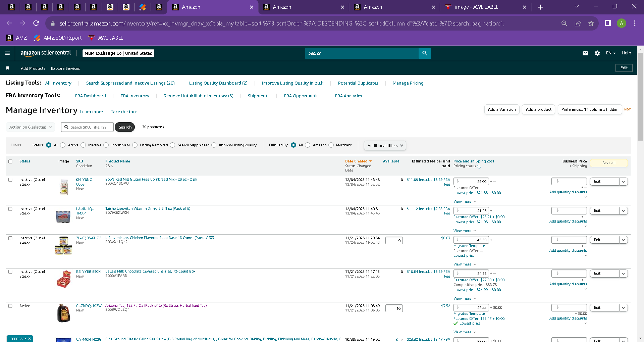Reload the page in browser
This screenshot has width=644, height=342.
36,23
